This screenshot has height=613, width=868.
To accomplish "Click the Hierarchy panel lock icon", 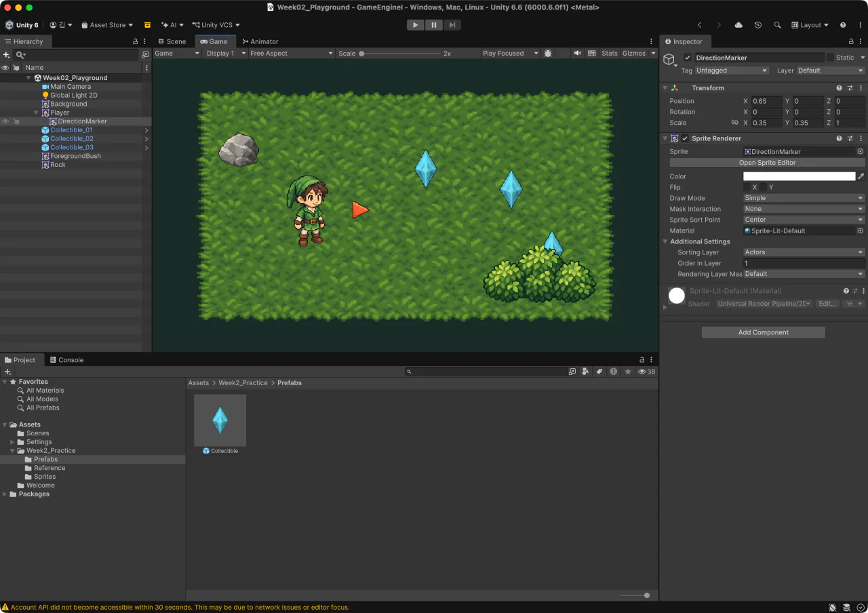I will 135,41.
